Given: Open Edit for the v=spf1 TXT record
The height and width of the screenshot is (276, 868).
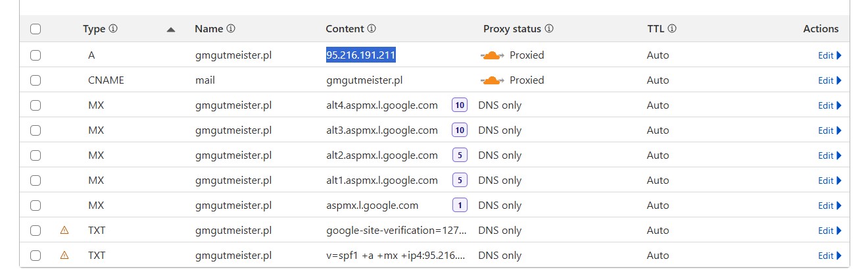Looking at the screenshot, I should point(829,256).
